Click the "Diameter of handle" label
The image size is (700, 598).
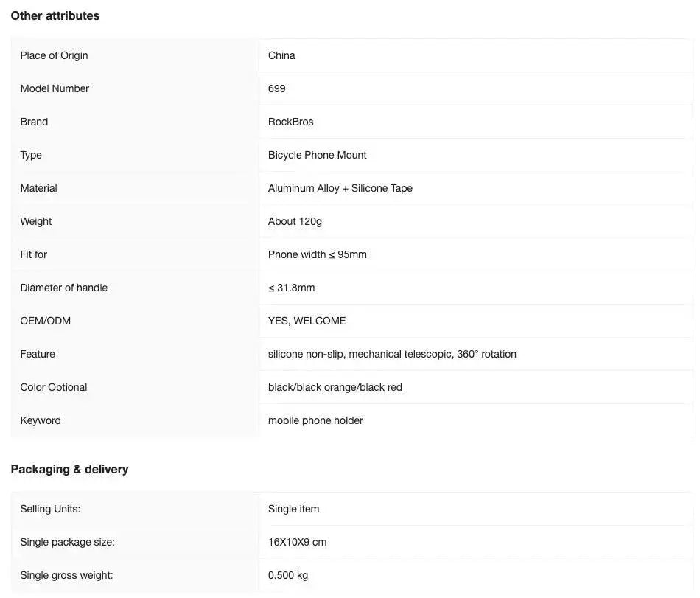tap(64, 288)
